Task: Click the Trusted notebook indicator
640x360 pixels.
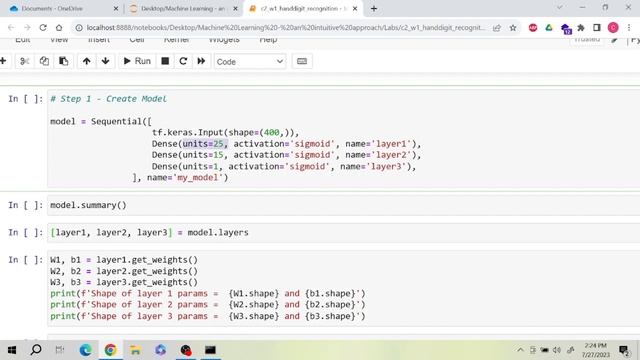Action: (x=587, y=40)
